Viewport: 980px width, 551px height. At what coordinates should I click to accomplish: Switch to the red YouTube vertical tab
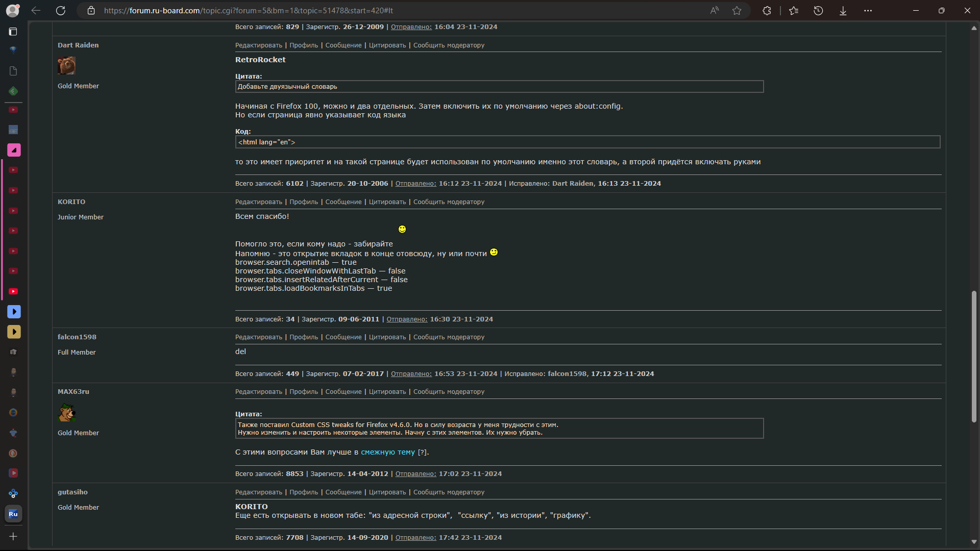[x=14, y=291]
